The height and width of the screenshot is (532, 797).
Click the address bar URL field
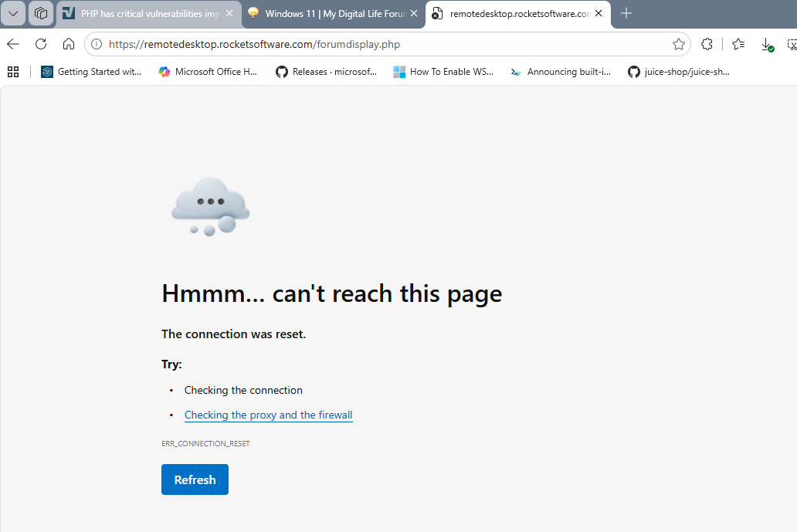pyautogui.click(x=386, y=44)
